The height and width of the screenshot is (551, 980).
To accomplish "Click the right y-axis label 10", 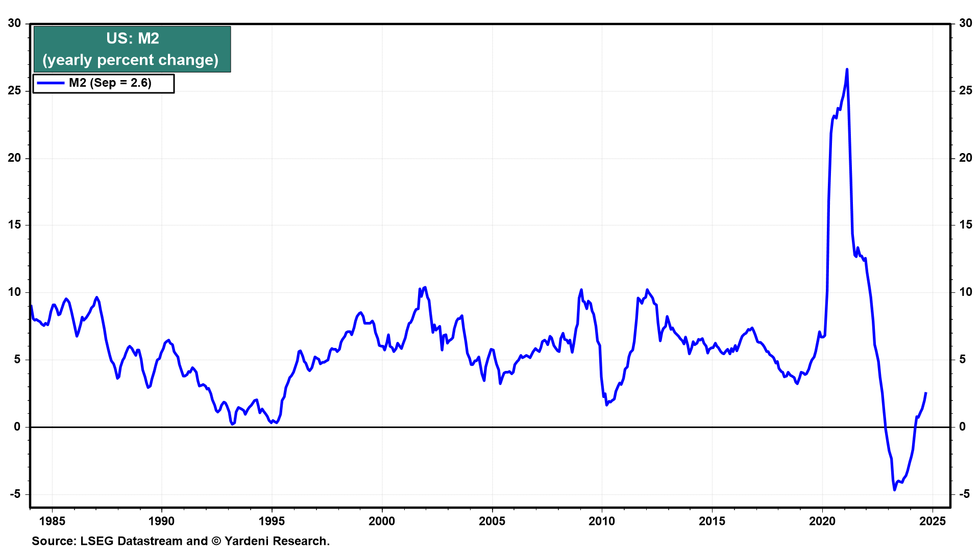I will [x=966, y=292].
